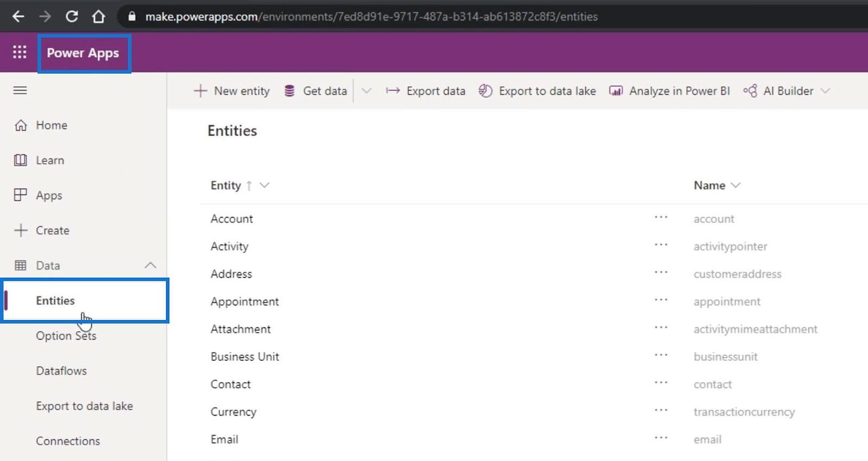
Task: Select the 'businessunit' name cell
Action: [x=725, y=356]
